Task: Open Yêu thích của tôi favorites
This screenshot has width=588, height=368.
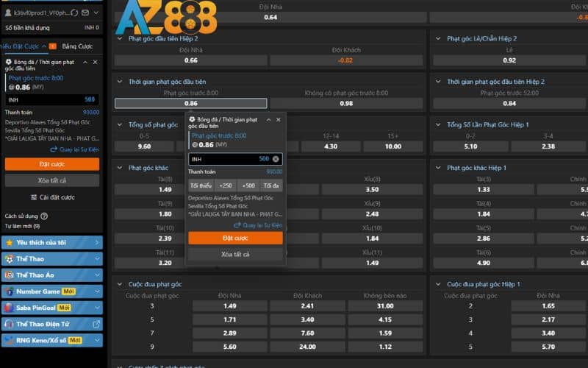Action: coord(51,242)
